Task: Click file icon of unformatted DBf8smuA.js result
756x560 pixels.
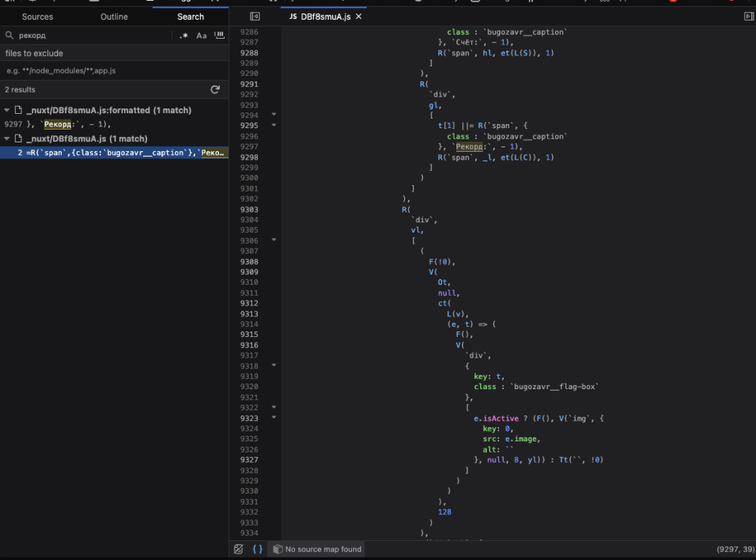Action: point(18,138)
